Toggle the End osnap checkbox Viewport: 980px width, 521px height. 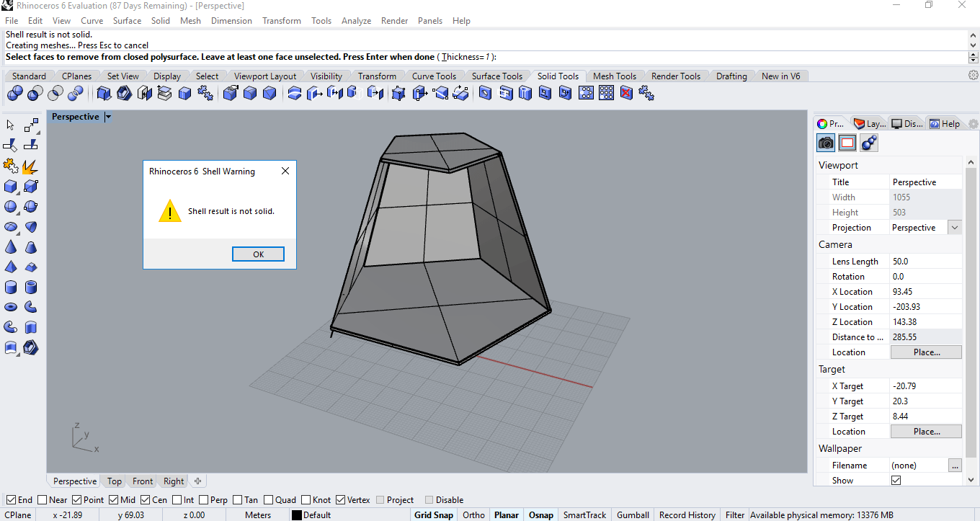coord(11,499)
